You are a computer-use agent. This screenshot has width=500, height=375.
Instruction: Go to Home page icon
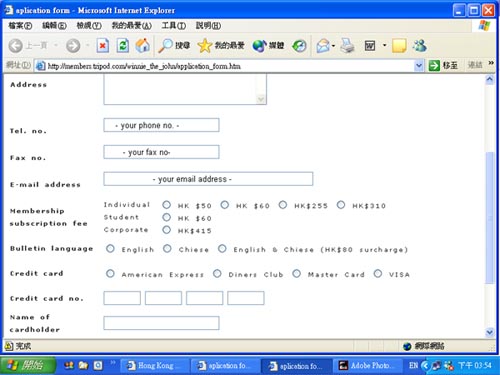[143, 46]
